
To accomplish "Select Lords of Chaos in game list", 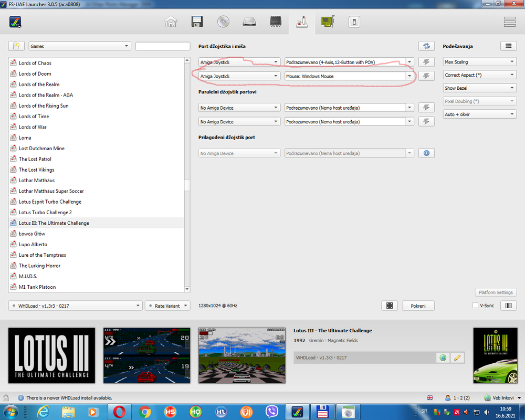I will click(97, 63).
